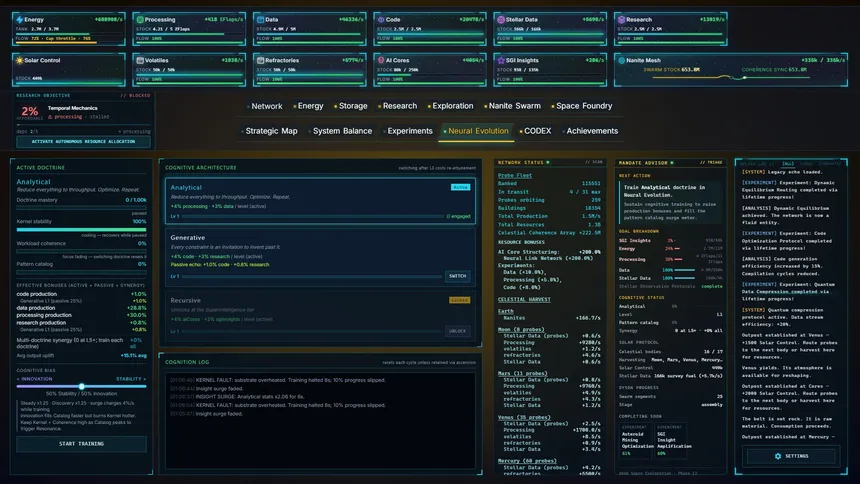Click the Active badge on Analytical
Viewport: 860px width, 484px height.
460,187
